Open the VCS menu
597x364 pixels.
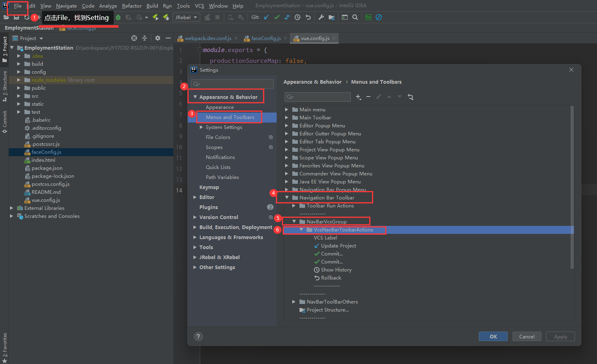pyautogui.click(x=199, y=6)
